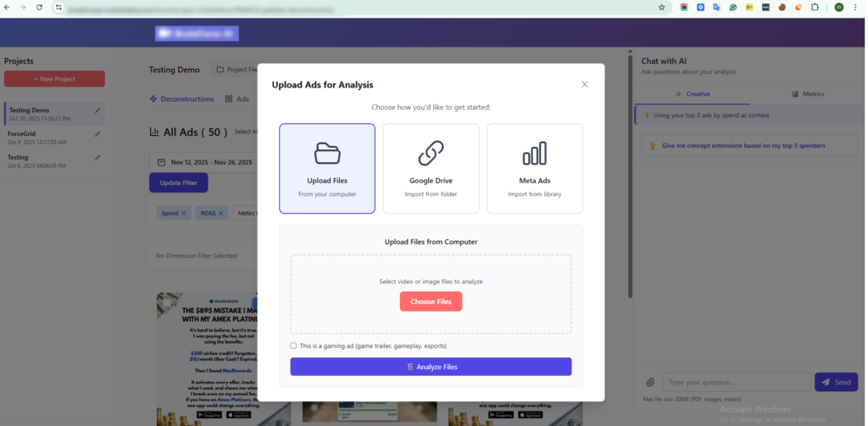Remove the Spend filter chip with its X

click(184, 213)
